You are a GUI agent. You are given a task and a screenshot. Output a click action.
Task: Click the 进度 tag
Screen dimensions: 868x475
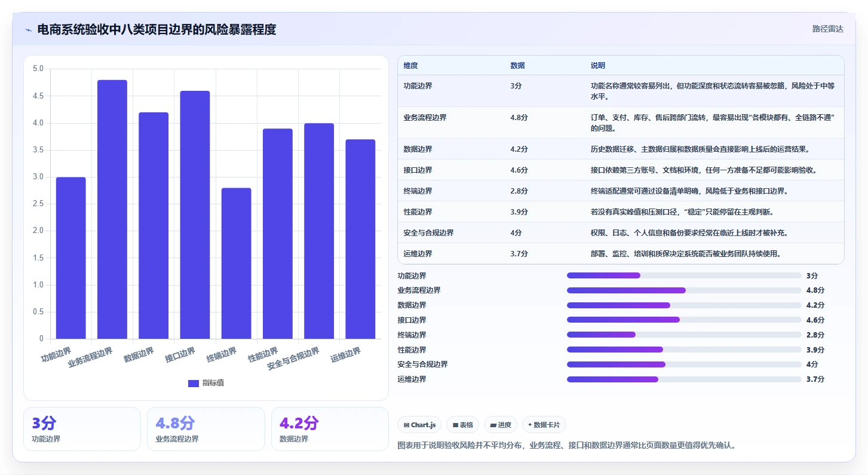pos(501,425)
